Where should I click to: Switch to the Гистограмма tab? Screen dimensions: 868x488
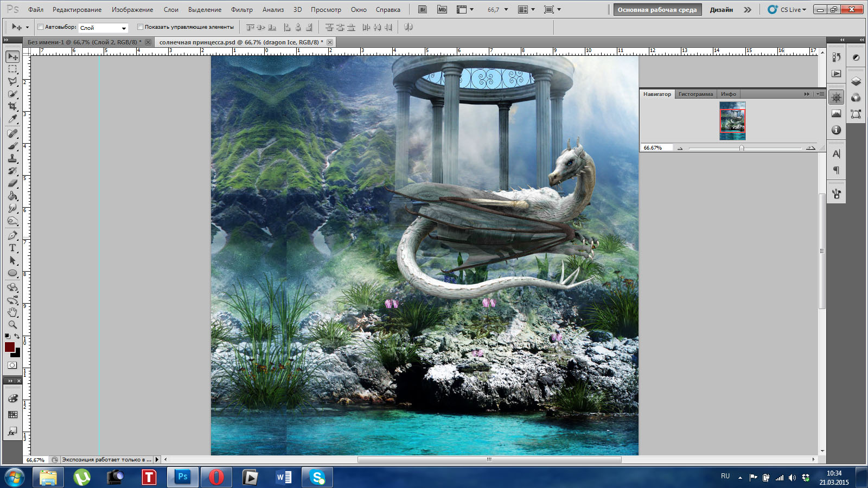click(695, 94)
